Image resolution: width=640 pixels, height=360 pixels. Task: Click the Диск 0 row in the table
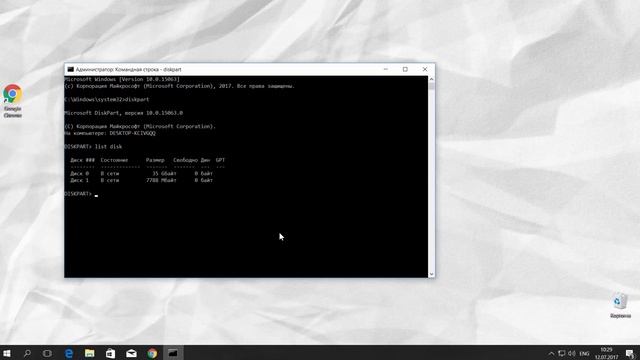click(x=141, y=173)
